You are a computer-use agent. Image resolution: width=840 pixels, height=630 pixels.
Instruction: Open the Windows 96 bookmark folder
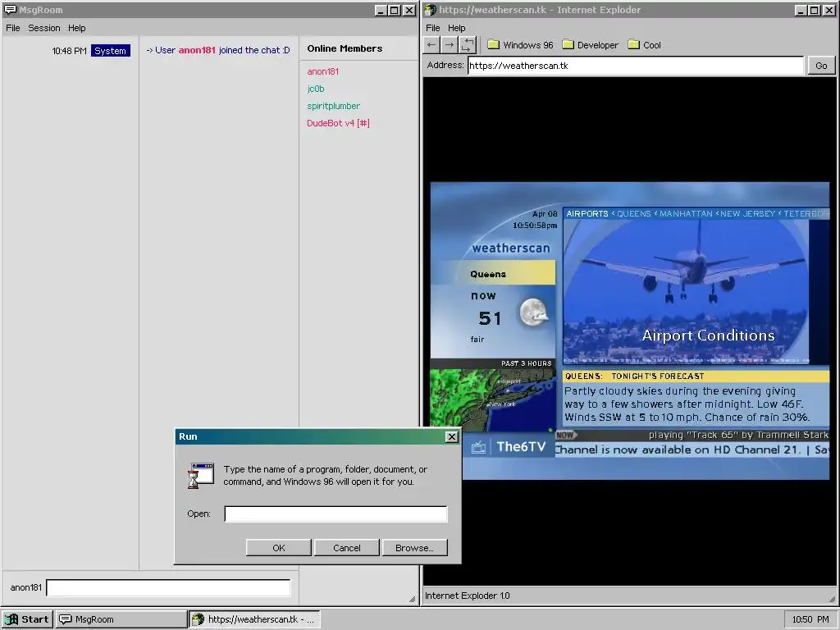point(520,45)
